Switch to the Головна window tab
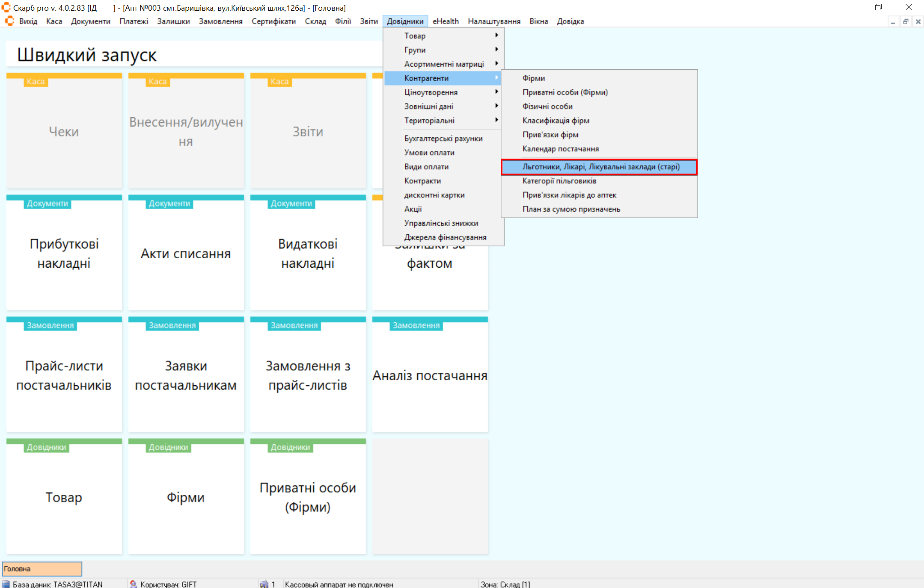 pos(42,569)
